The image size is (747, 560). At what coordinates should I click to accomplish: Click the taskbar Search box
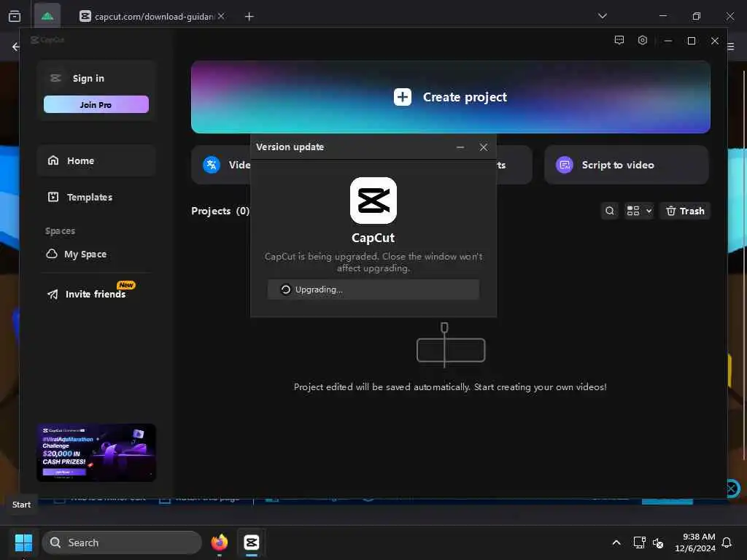[122, 542]
